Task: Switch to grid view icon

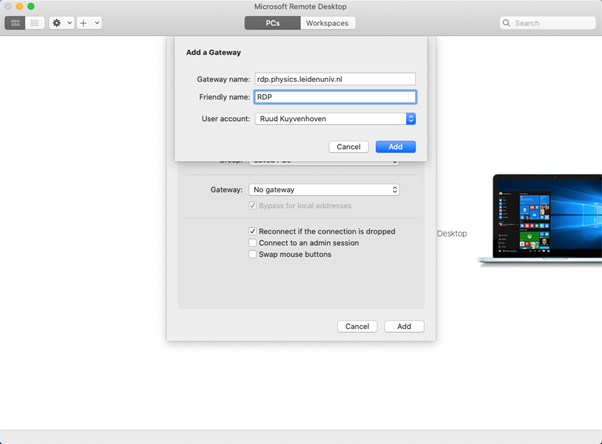Action: coord(16,23)
